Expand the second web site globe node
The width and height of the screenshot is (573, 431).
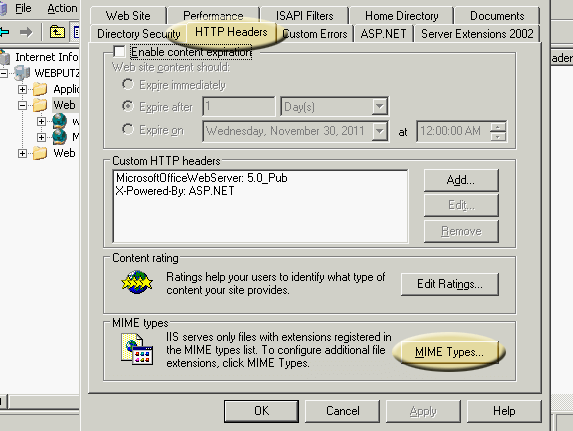point(41,137)
